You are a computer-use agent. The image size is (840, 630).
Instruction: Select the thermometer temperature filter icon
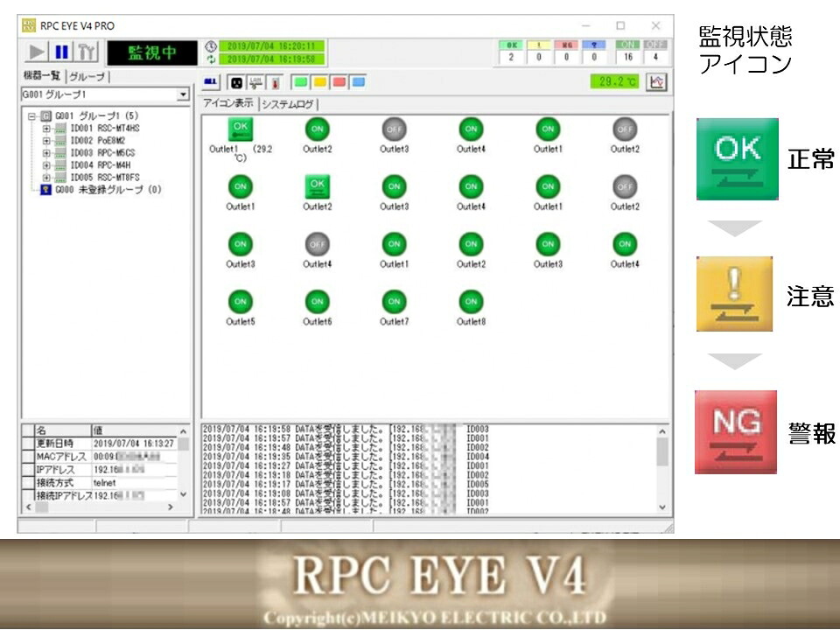point(275,82)
